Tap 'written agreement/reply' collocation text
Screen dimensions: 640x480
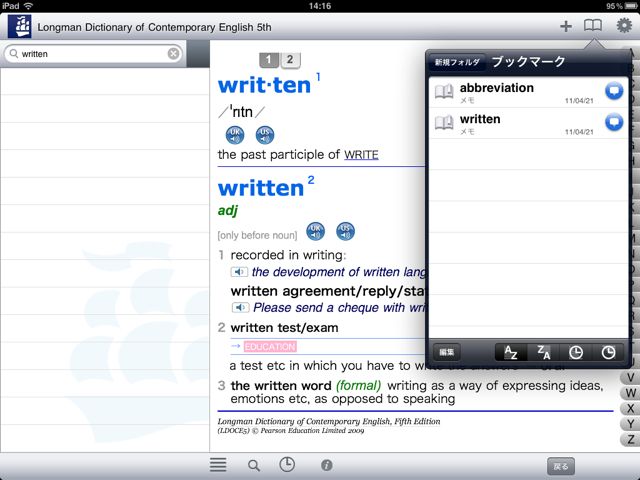328,291
